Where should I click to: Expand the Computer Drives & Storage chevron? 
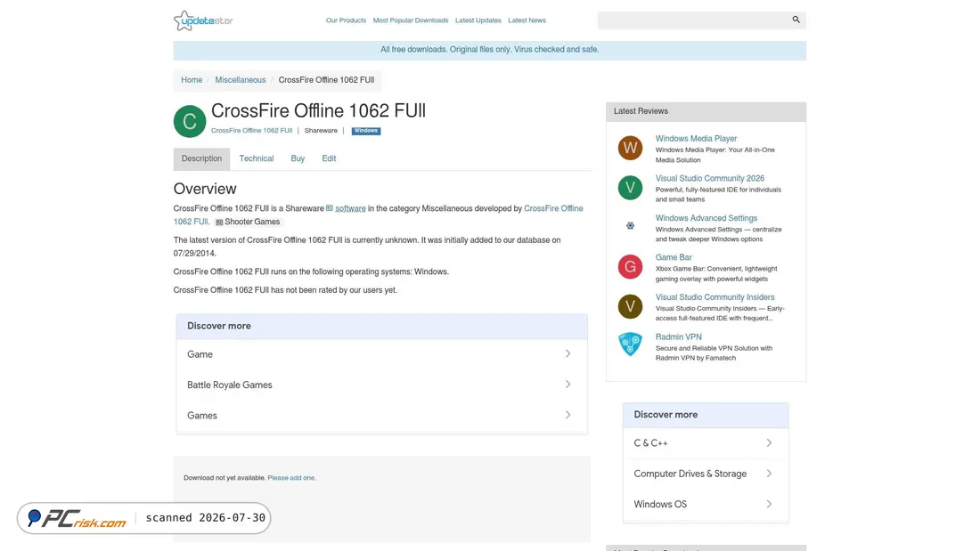pos(769,474)
